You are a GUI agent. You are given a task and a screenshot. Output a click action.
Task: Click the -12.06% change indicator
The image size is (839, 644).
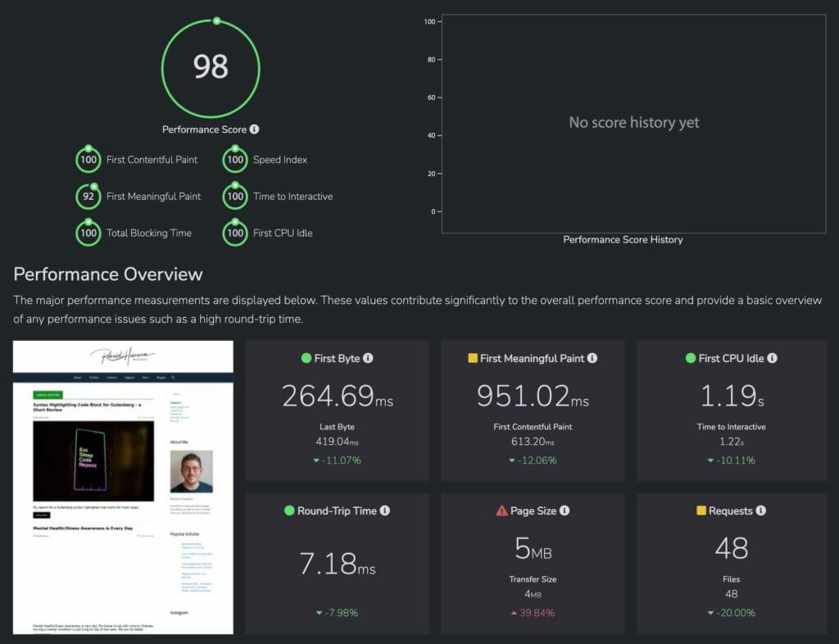click(533, 460)
